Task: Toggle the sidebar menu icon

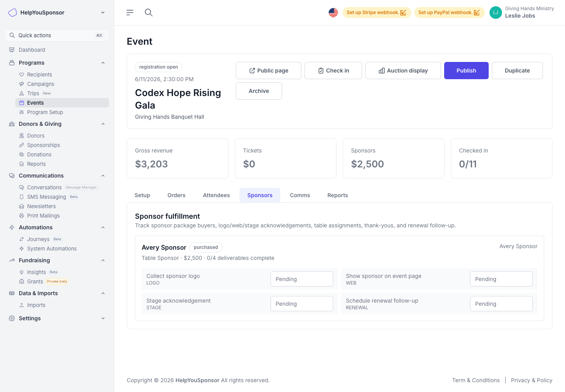Action: click(130, 13)
